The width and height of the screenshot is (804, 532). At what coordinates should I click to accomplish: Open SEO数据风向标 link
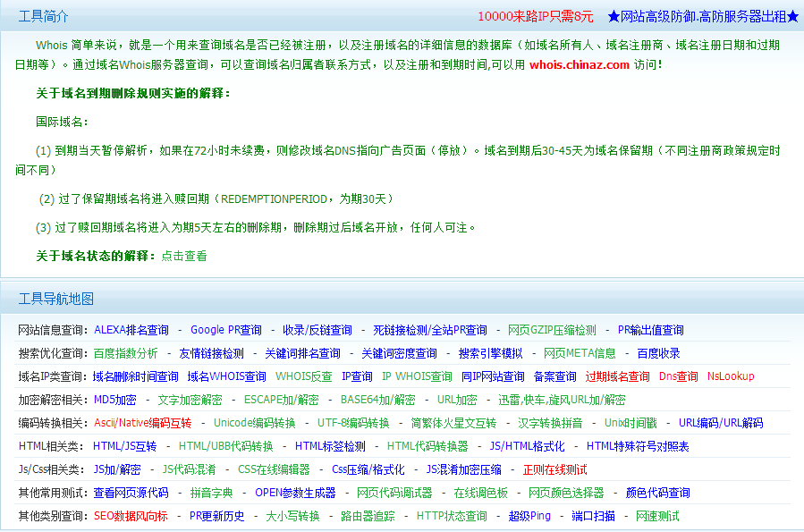[x=131, y=516]
